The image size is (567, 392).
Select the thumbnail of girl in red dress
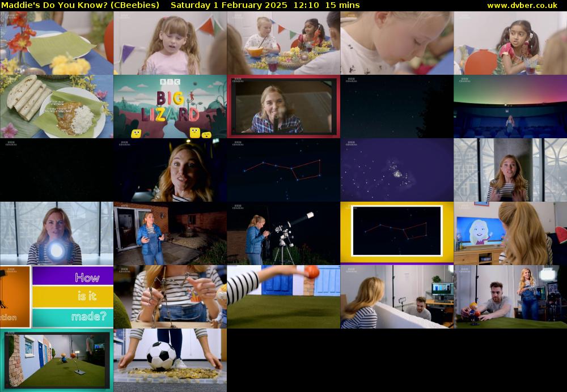[510, 43]
